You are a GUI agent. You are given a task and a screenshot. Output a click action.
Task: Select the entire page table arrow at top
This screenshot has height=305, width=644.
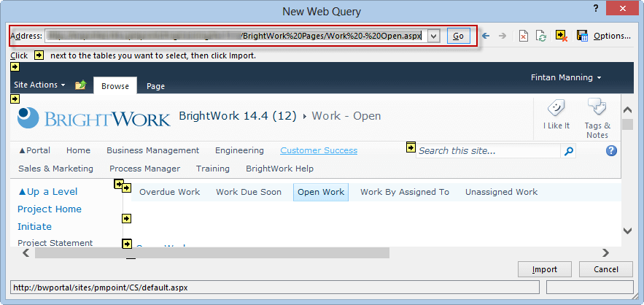point(15,66)
